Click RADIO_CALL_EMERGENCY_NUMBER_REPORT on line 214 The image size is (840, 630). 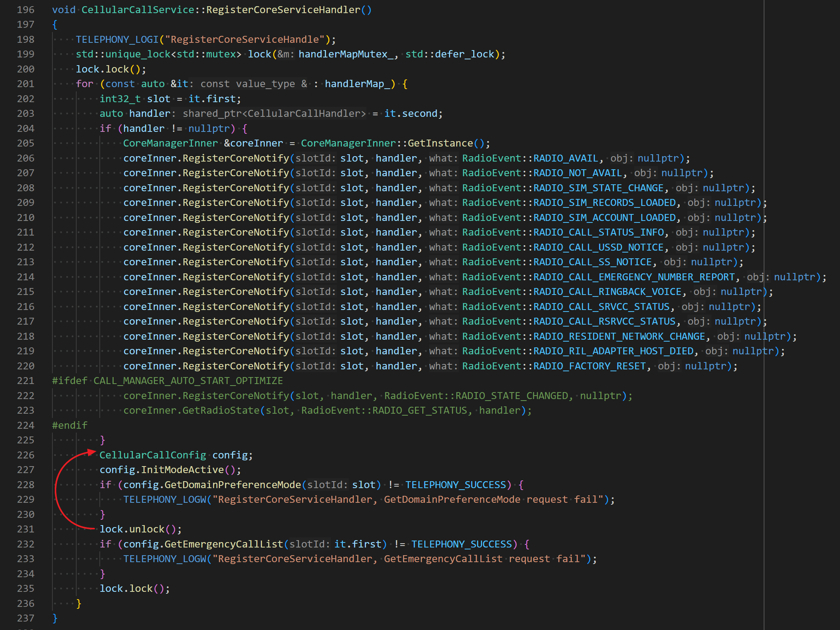click(x=633, y=277)
